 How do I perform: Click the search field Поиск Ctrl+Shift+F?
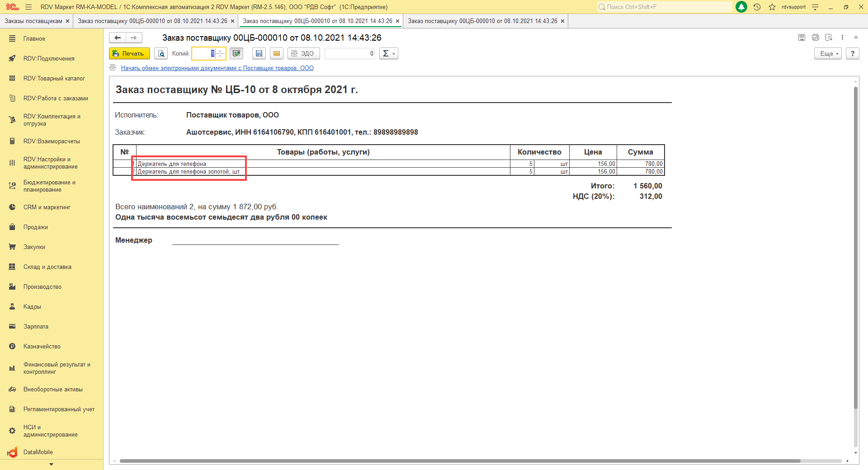(665, 7)
